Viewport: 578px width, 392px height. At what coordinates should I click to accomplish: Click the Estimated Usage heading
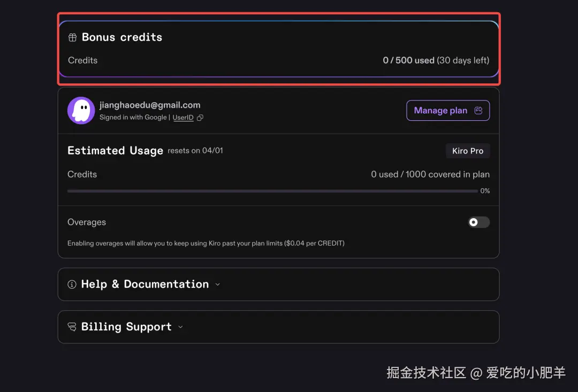pyautogui.click(x=115, y=151)
